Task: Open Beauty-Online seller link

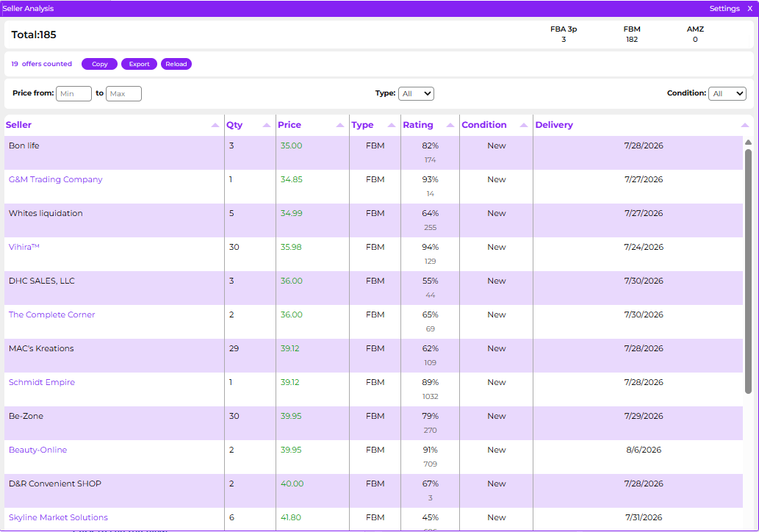Action: pyautogui.click(x=37, y=450)
